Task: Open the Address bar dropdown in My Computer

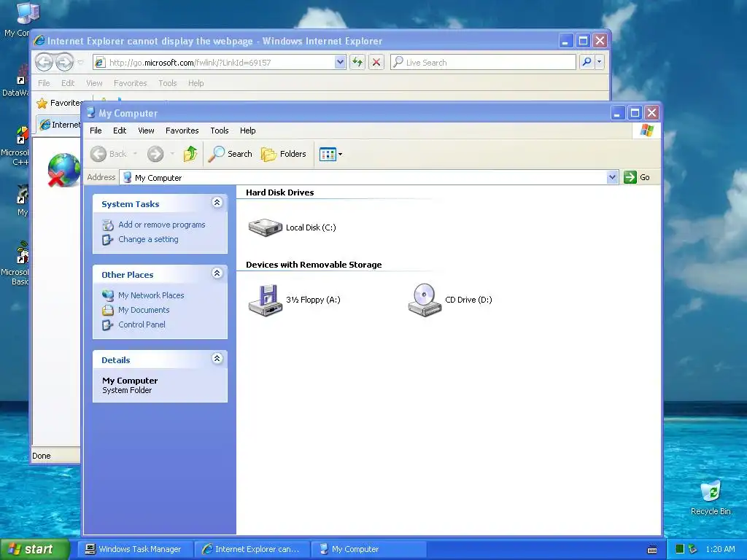Action: [612, 178]
